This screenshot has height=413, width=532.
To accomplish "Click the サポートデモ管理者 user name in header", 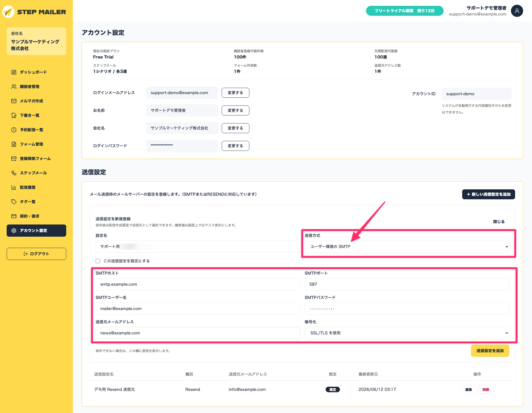I will coord(486,8).
